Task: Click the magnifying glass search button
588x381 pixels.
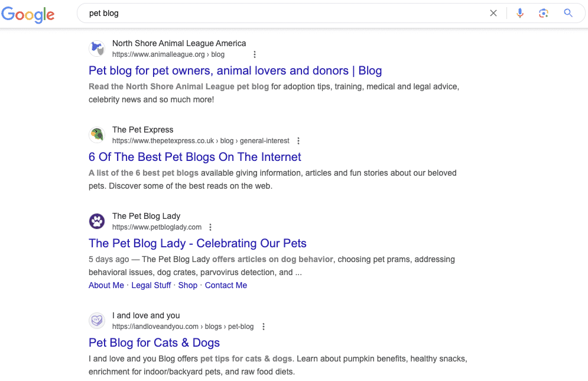Action: pos(568,13)
